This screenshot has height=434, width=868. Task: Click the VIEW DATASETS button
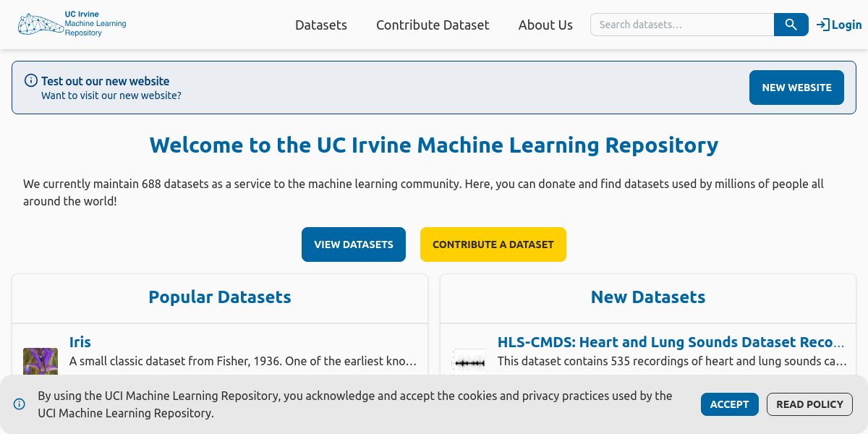click(x=354, y=244)
